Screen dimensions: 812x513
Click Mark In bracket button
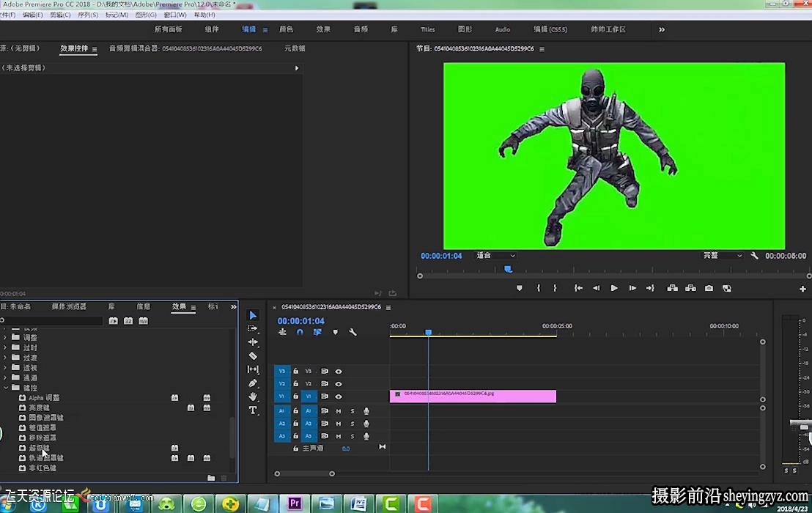(539, 288)
